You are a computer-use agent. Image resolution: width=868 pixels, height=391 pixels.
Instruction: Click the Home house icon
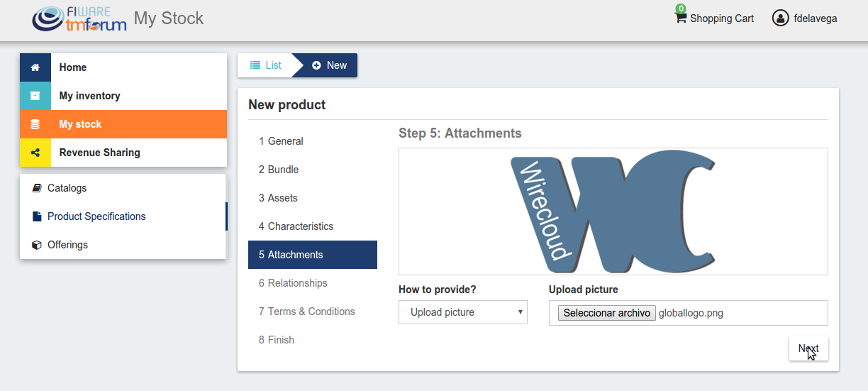click(x=35, y=67)
